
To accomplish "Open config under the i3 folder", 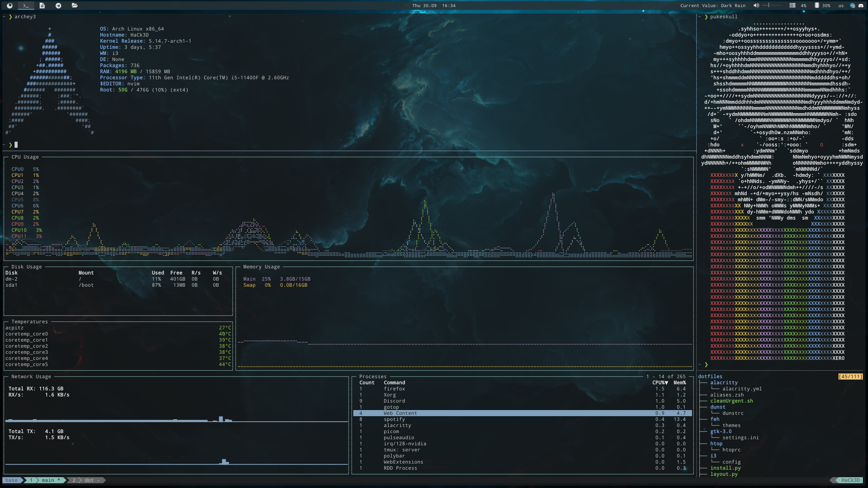I will pyautogui.click(x=731, y=462).
